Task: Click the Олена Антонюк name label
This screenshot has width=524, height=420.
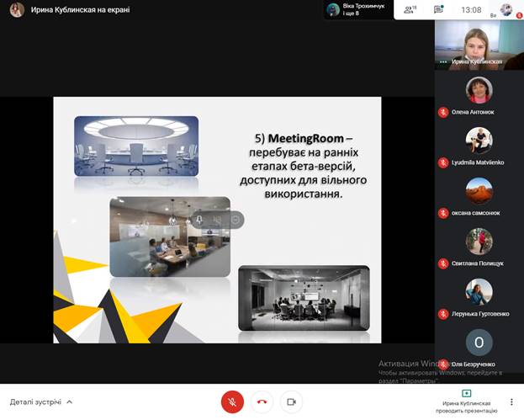Action: pos(473,112)
